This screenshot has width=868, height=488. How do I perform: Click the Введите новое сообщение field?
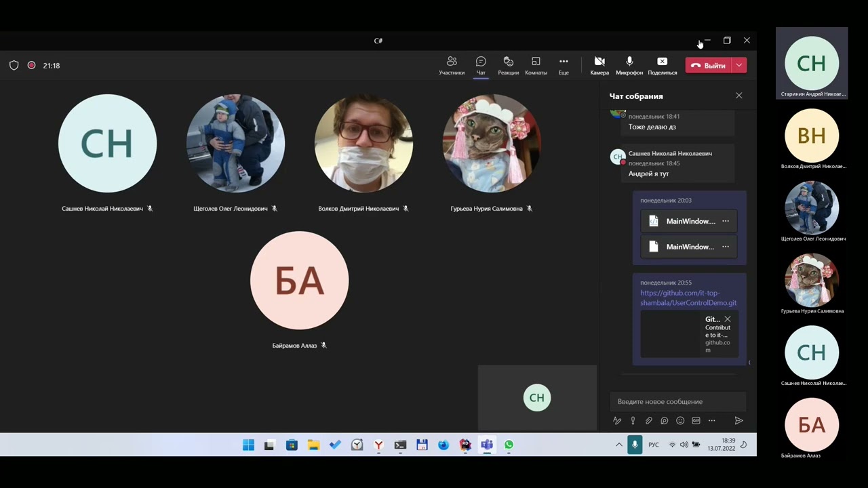pos(678,401)
